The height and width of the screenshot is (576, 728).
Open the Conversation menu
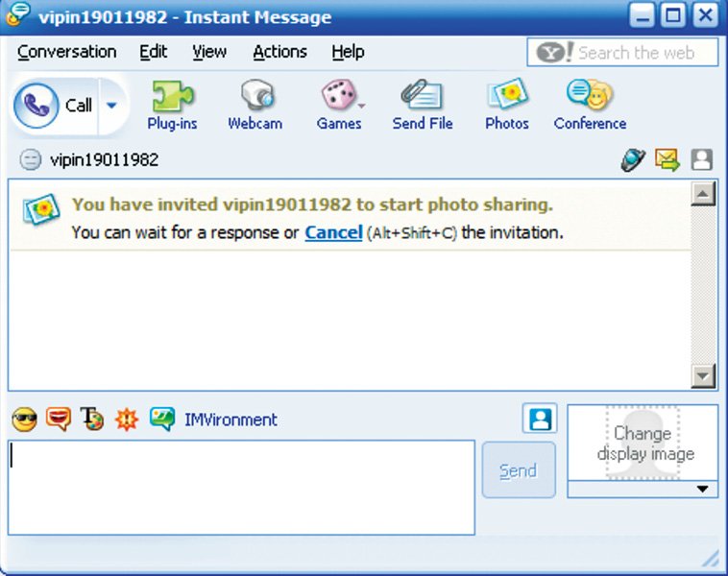pos(67,52)
